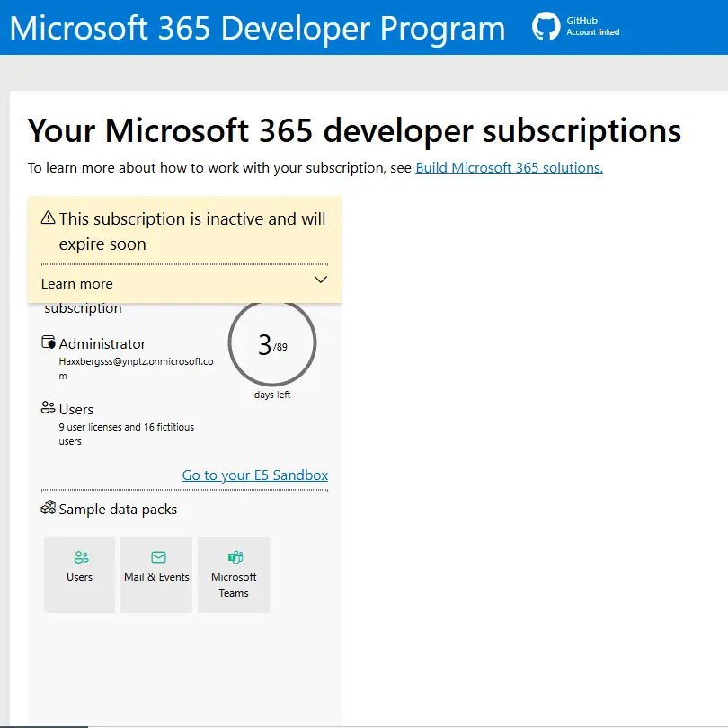Select the Microsoft Teams data pack tile
Image resolution: width=728 pixels, height=728 pixels.
234,574
